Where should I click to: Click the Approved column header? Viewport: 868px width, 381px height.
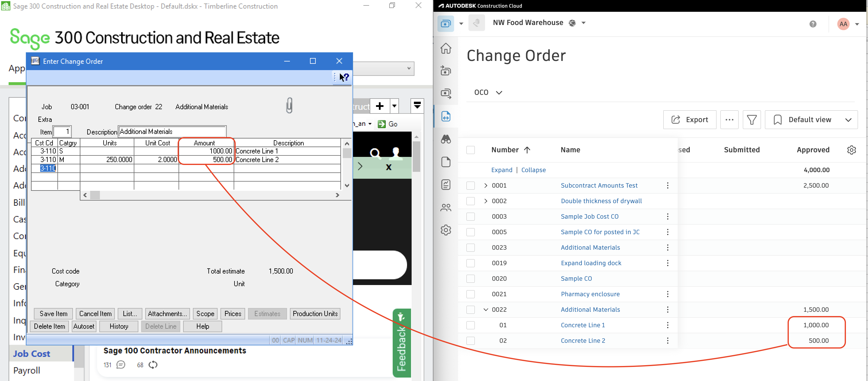pyautogui.click(x=813, y=150)
